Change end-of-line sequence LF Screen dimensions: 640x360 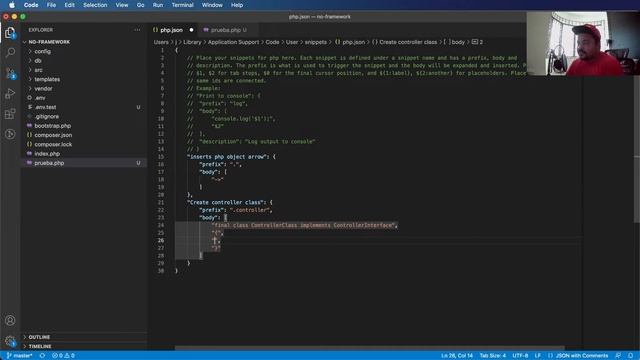point(538,356)
